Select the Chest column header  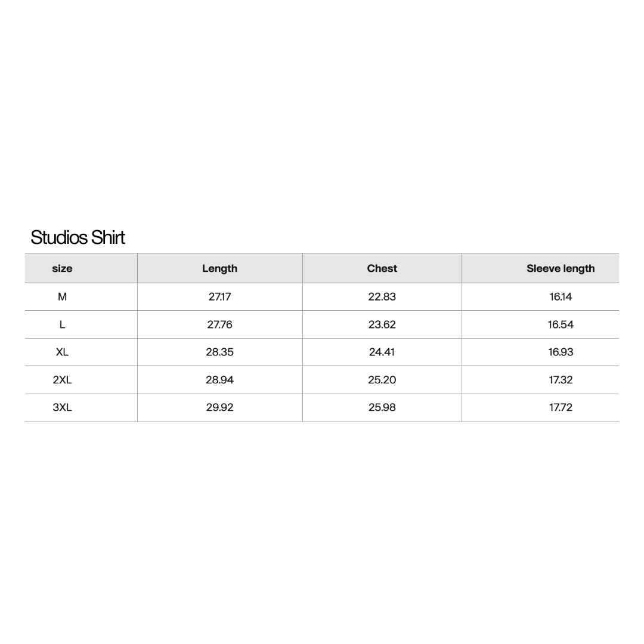382,268
